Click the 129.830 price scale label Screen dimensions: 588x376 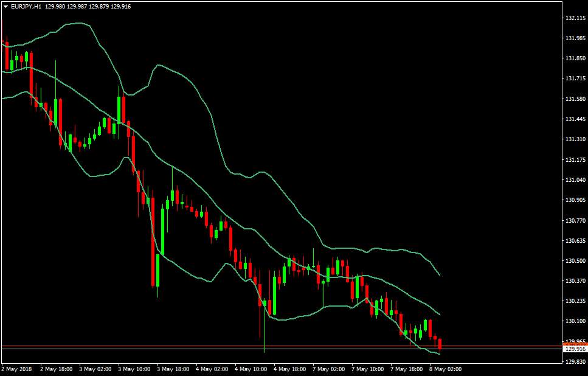pyautogui.click(x=575, y=362)
